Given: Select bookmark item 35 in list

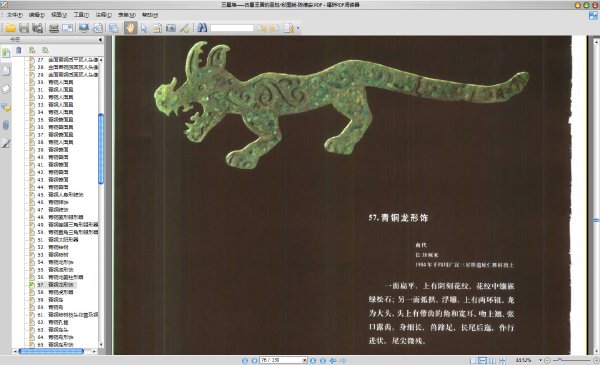Looking at the screenshot, I should 55,120.
